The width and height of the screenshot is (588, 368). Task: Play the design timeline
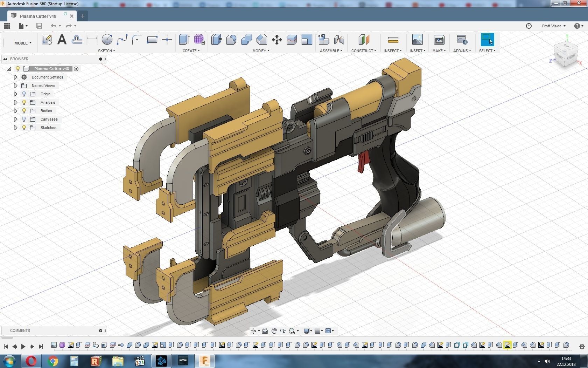point(23,347)
